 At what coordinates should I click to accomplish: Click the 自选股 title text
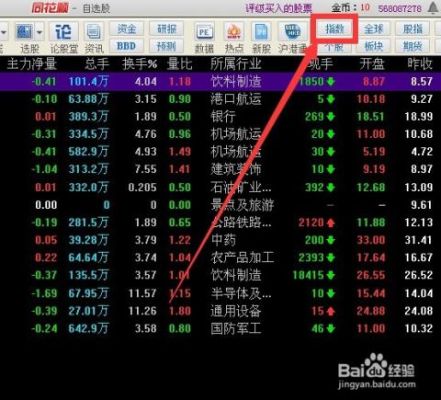pos(96,8)
